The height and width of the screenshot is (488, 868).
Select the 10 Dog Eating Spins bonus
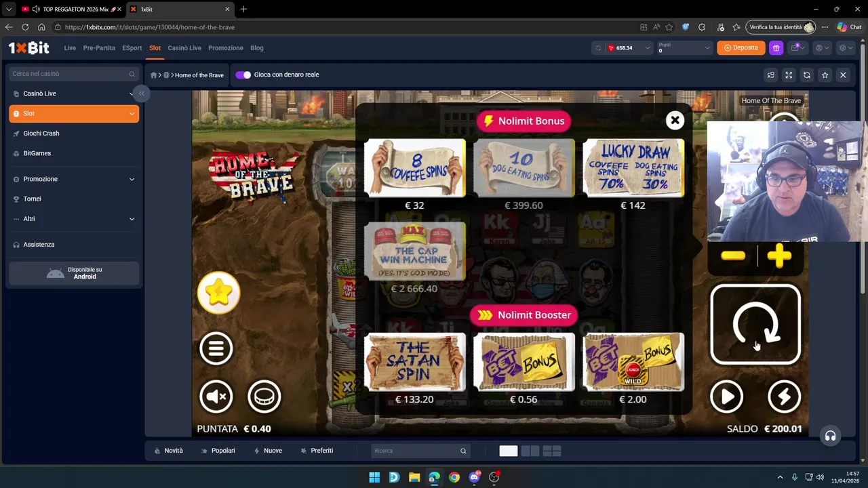(524, 168)
